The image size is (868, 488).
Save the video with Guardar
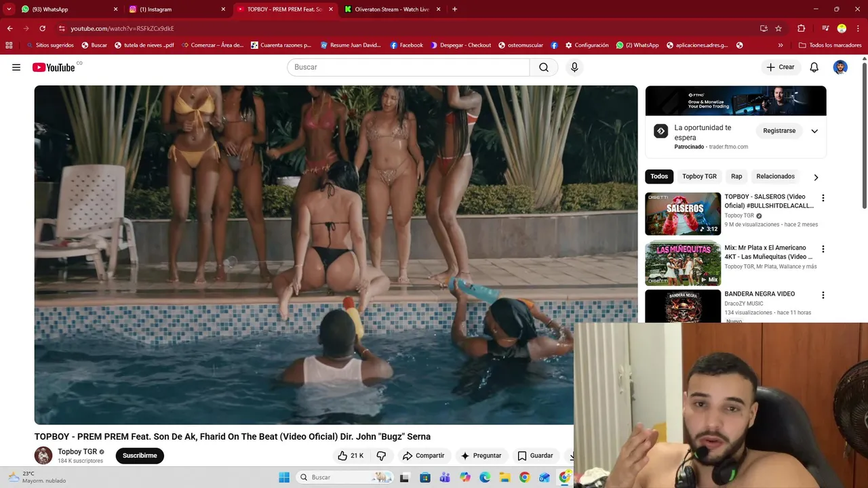tap(535, 455)
